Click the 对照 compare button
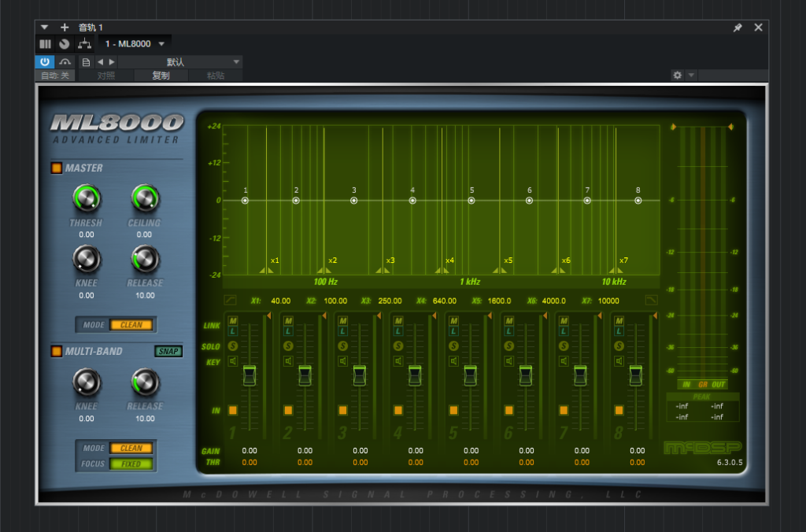Screen dimensions: 806x532 pyautogui.click(x=106, y=76)
